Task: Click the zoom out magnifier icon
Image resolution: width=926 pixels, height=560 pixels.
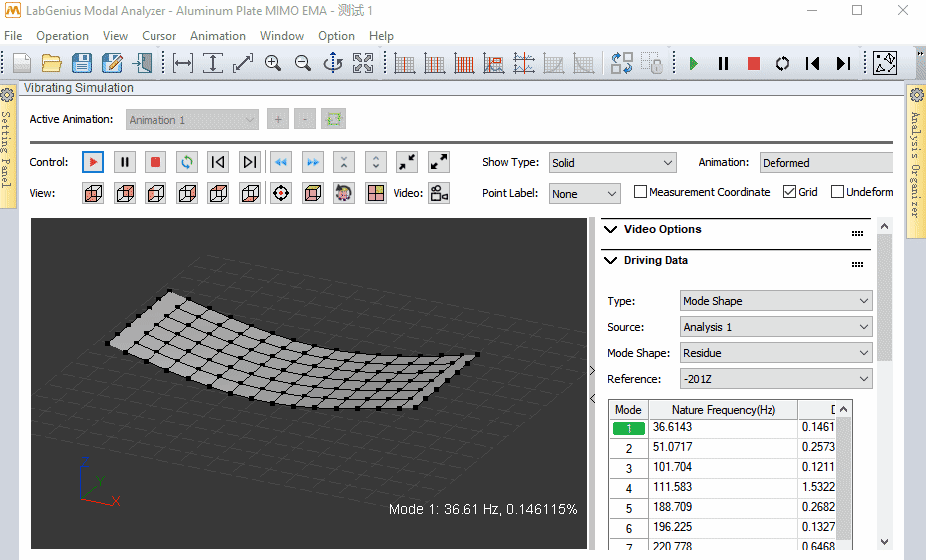Action: 303,63
